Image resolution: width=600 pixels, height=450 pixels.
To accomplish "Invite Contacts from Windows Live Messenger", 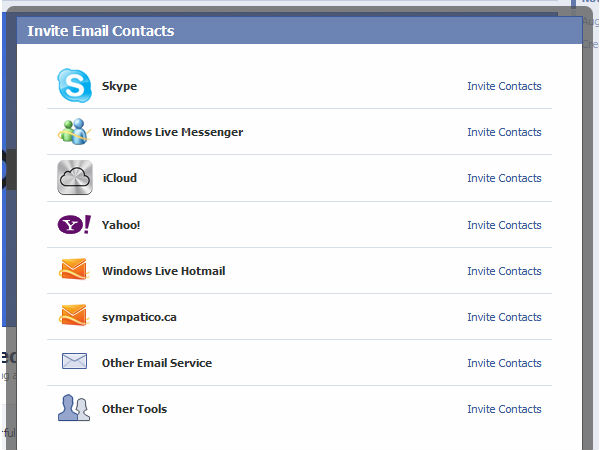I will (504, 132).
